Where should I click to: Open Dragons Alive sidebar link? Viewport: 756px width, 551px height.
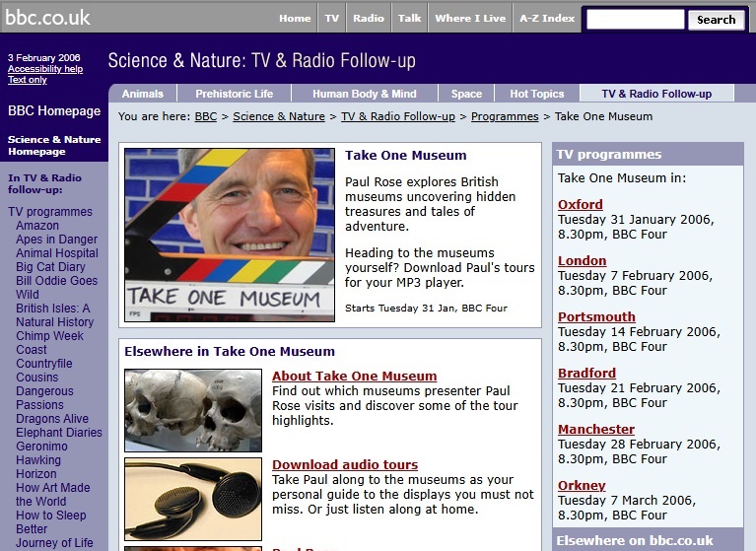click(x=52, y=419)
